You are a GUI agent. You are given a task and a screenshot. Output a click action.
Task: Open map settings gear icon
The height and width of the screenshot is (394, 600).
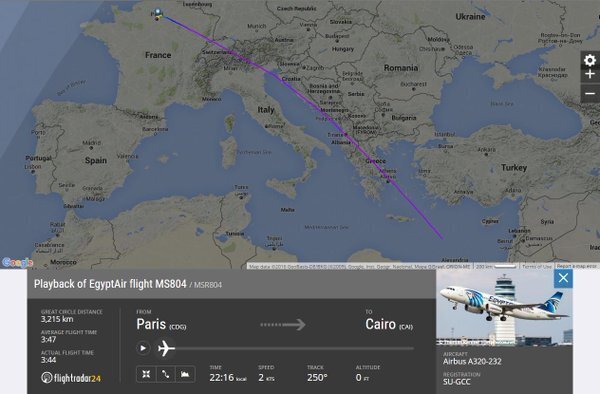click(590, 60)
